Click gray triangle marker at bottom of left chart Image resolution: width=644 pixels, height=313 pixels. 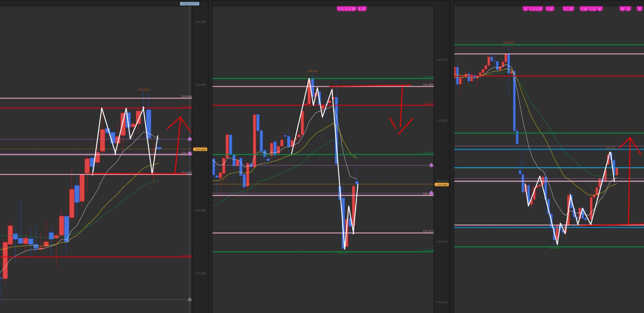click(x=190, y=299)
